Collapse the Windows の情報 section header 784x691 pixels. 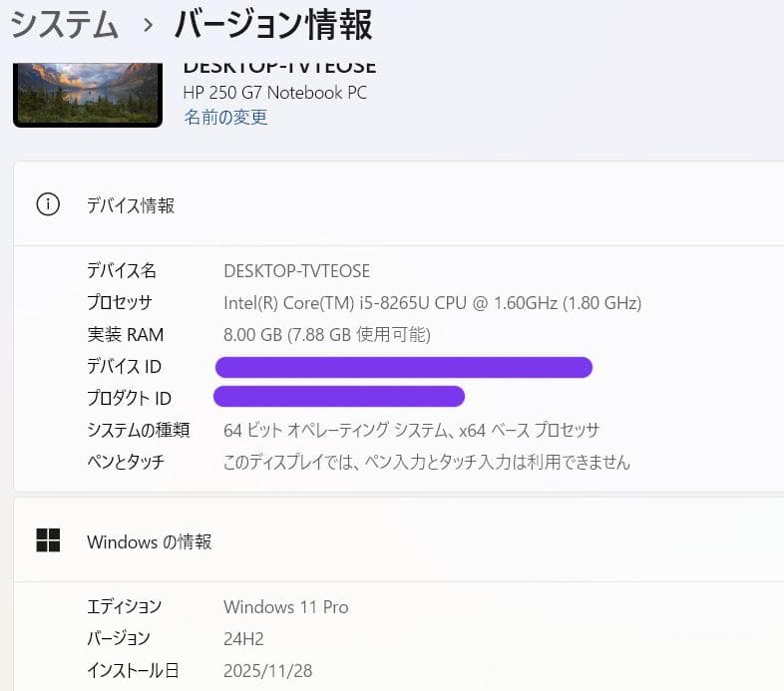399,541
